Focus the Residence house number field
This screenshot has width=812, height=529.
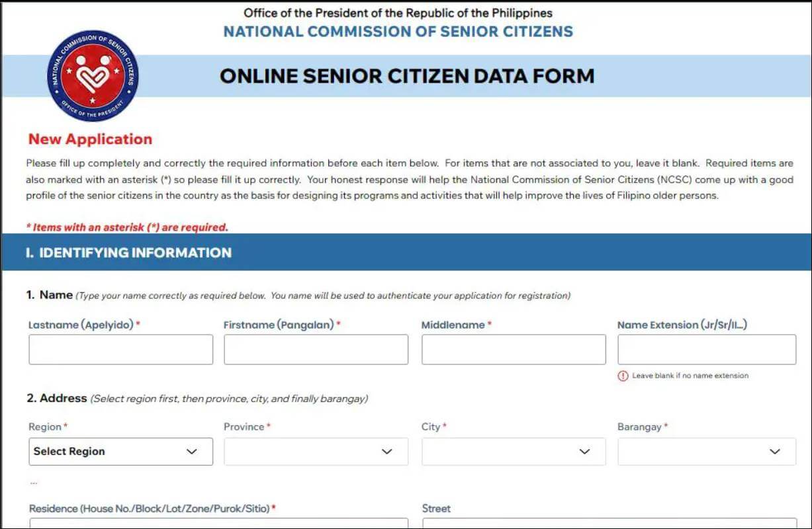(x=218, y=523)
